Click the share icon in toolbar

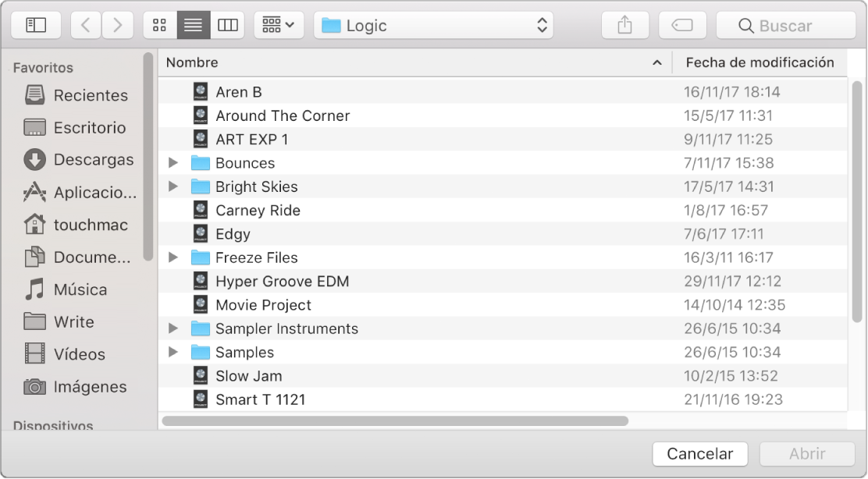[x=625, y=25]
